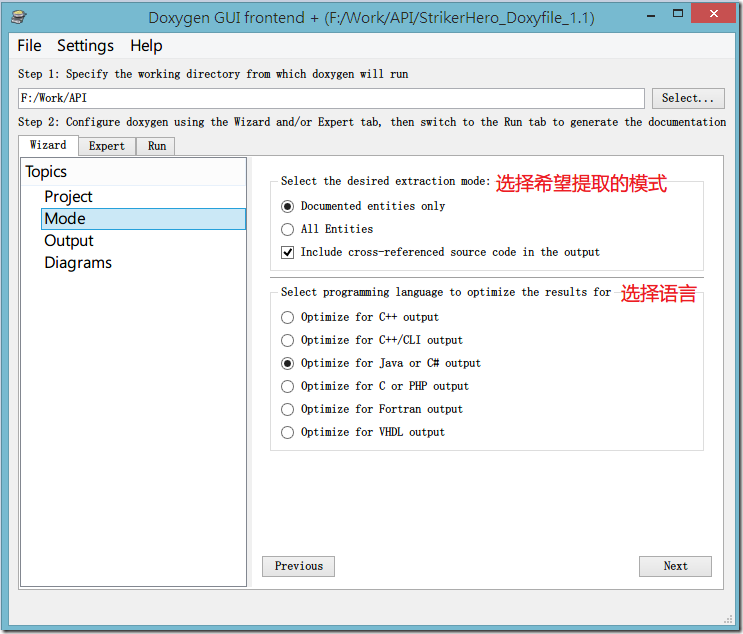Select the Output topic
Screen dimensions: 743x634
click(x=69, y=241)
